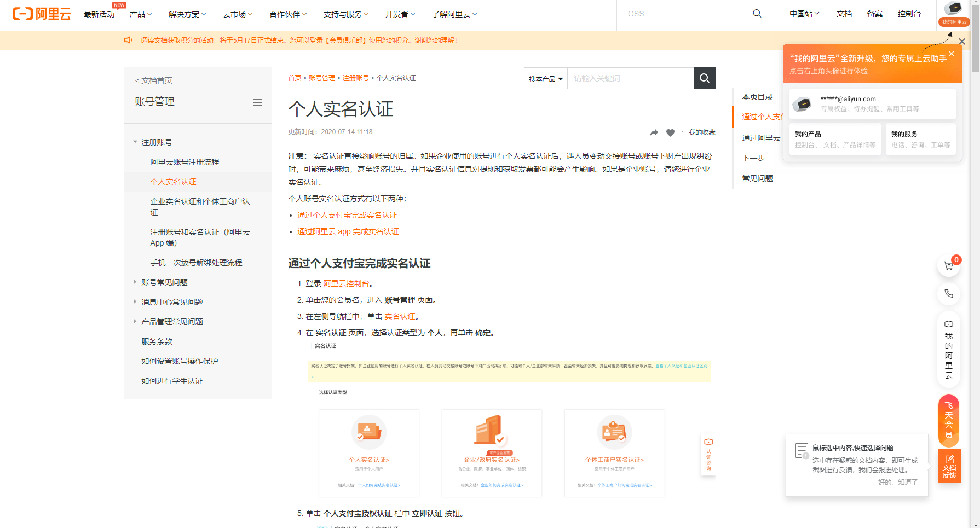Click the 请输入关键词 search input
The image size is (980, 528).
[630, 79]
